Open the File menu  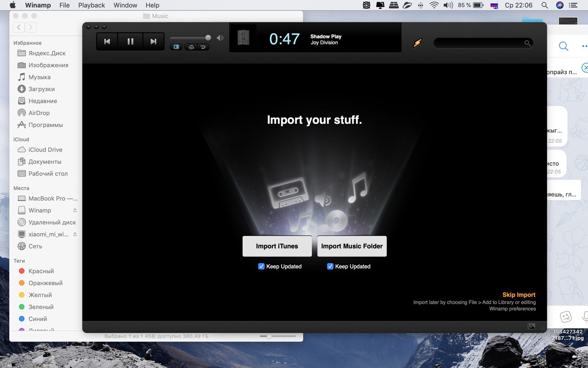65,5
